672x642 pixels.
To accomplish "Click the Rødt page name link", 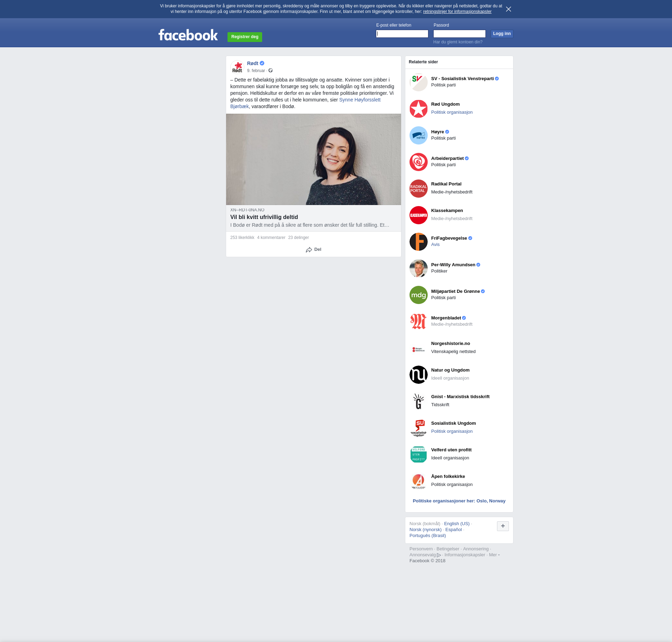I will pyautogui.click(x=253, y=63).
